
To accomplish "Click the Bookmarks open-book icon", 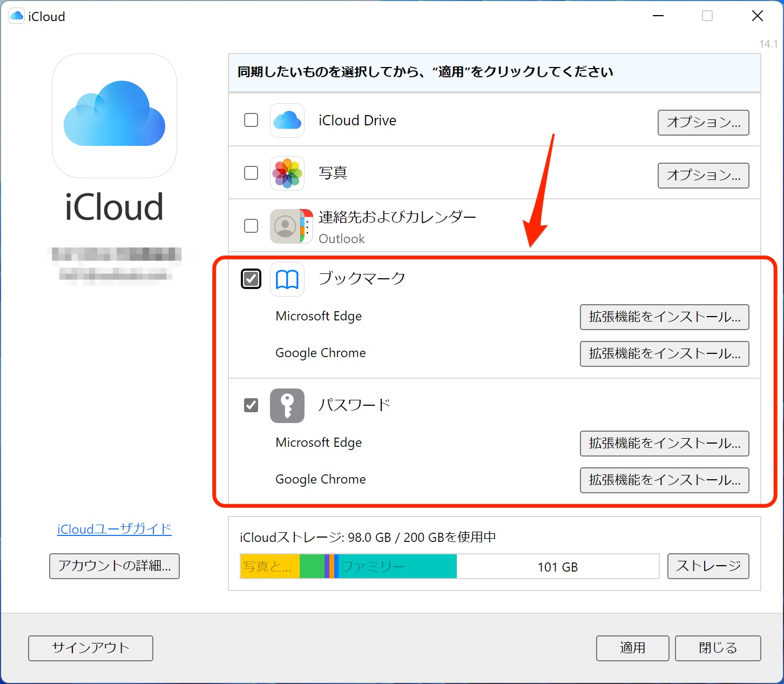I will pyautogui.click(x=287, y=279).
